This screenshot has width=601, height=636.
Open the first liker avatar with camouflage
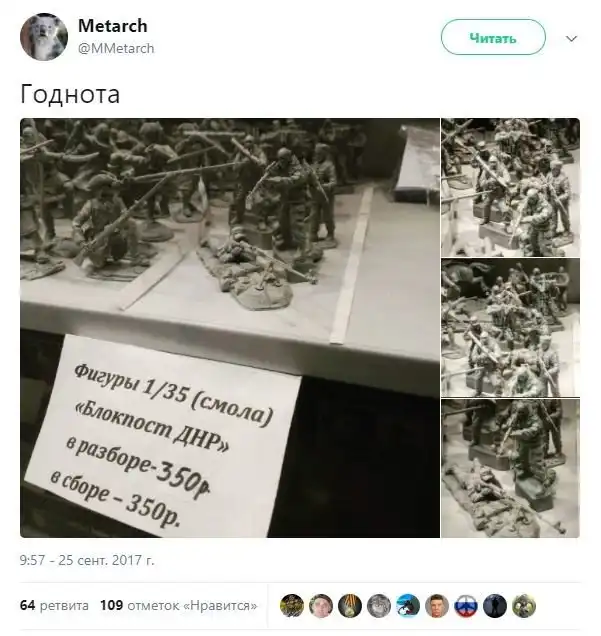click(292, 606)
